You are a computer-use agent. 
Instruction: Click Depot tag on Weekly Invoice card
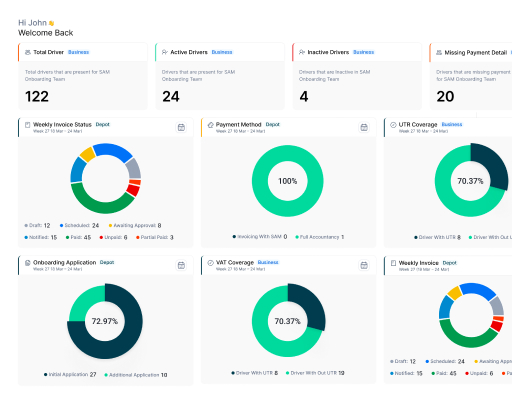(450, 263)
